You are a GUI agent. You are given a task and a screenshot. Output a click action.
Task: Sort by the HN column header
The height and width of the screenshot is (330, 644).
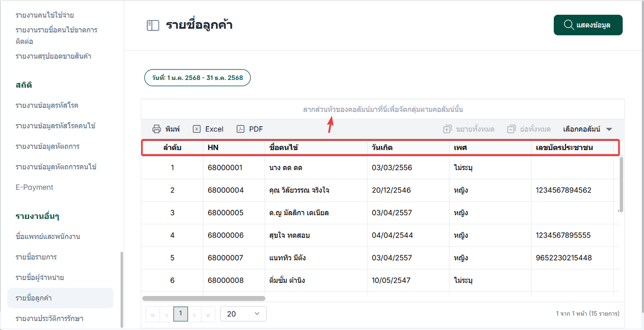(x=234, y=148)
